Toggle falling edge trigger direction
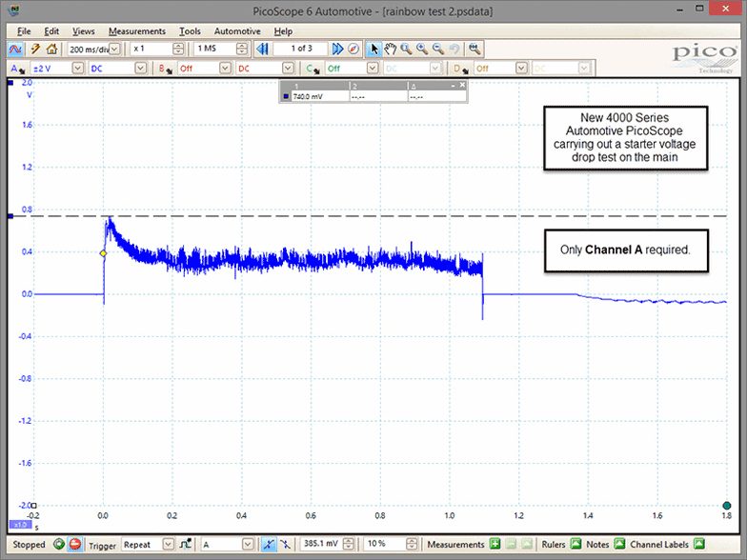747x560 pixels. click(x=285, y=544)
